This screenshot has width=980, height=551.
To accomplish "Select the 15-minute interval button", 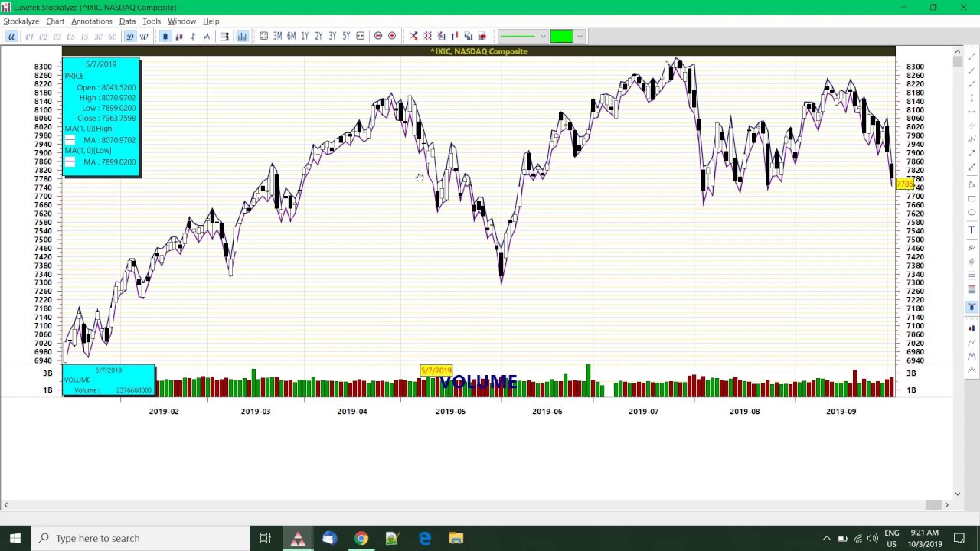I will click(x=84, y=36).
